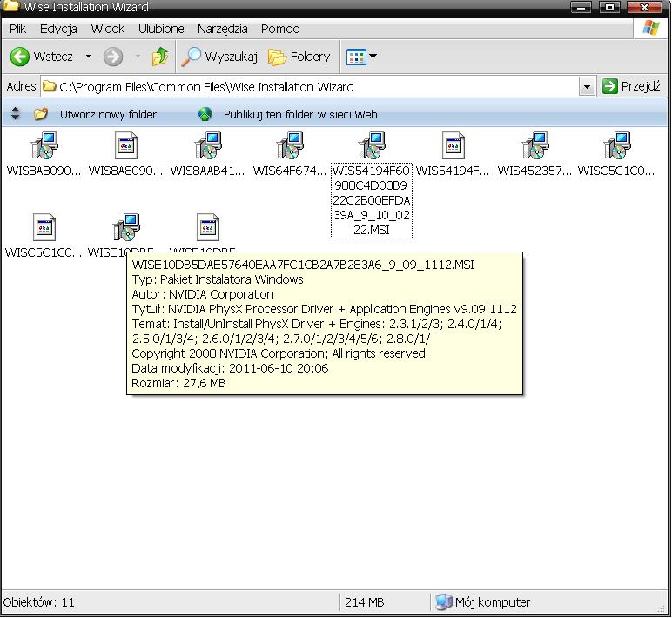Open the Plik menu
Screen dimensions: 672x618
click(17, 29)
